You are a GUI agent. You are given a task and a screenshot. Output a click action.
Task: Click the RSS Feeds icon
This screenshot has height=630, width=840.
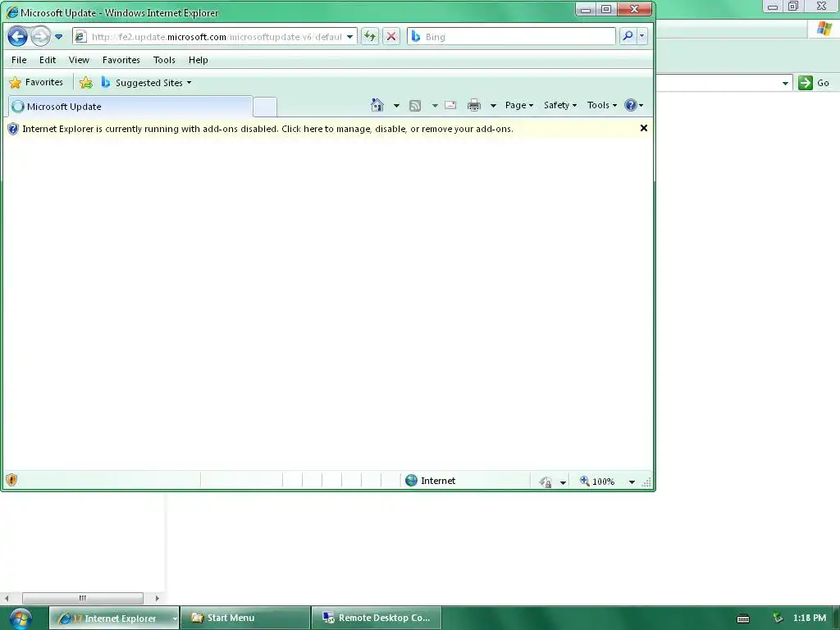(x=415, y=106)
